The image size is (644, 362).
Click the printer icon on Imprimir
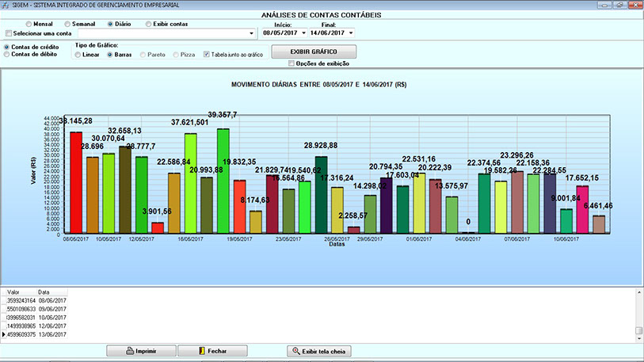pos(130,350)
